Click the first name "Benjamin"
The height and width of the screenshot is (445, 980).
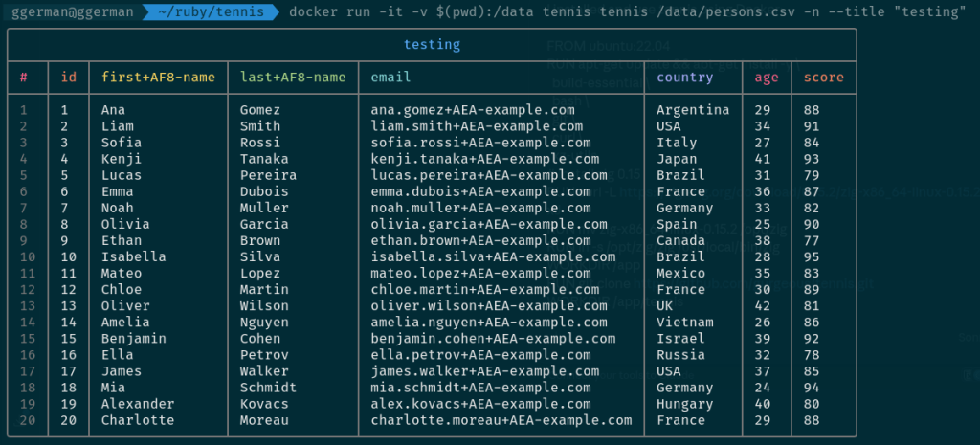133,339
